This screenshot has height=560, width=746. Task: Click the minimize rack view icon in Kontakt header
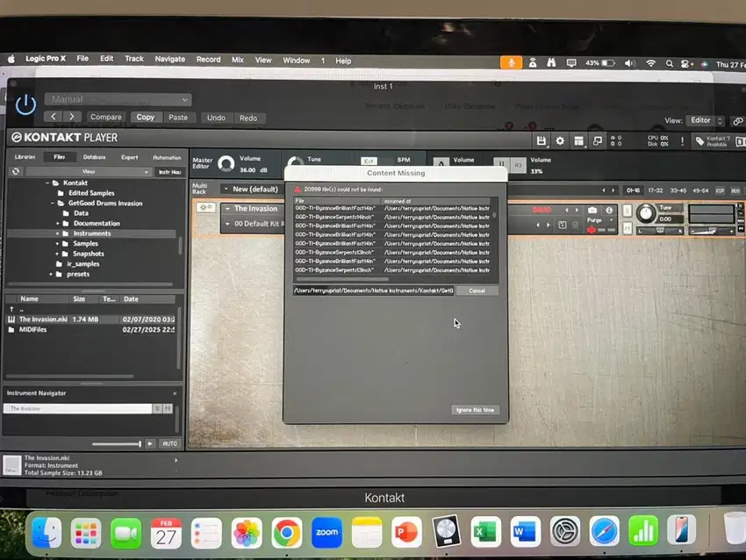(x=597, y=140)
